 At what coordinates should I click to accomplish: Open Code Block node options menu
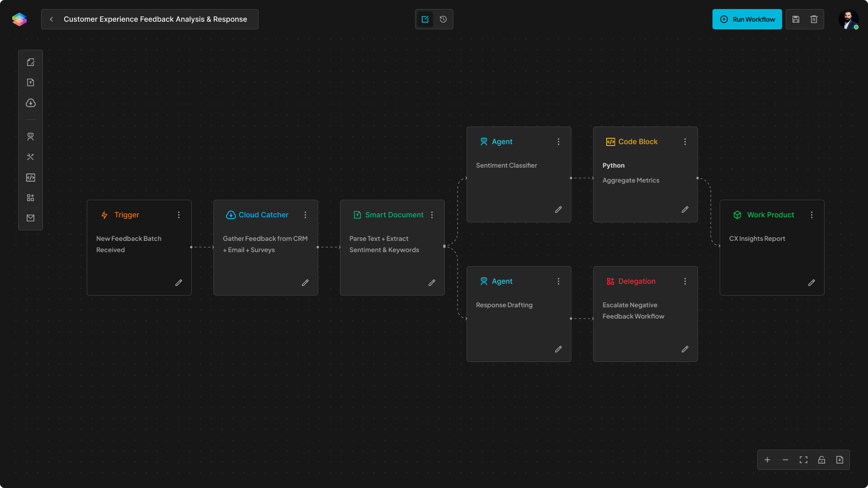[685, 142]
